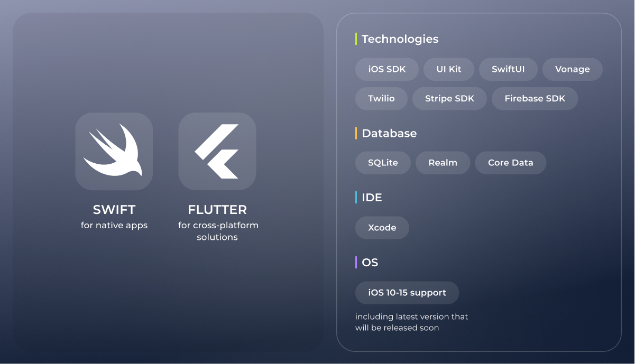635x364 pixels.
Task: Click the Vonage technology pill
Action: click(573, 69)
